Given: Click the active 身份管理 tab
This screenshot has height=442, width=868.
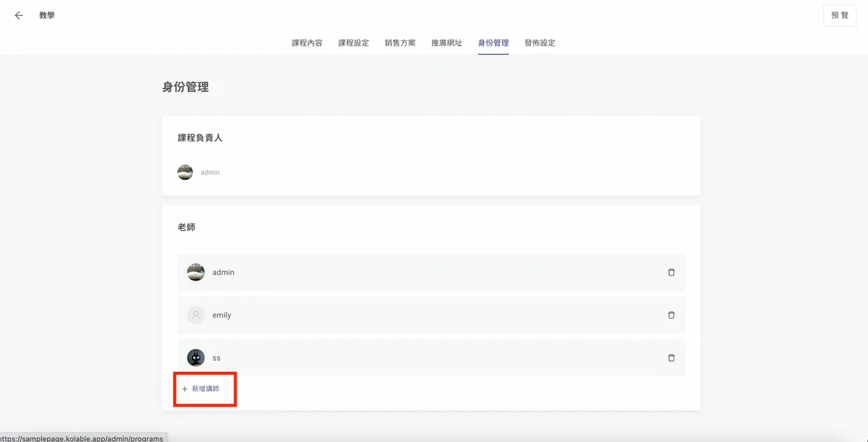Looking at the screenshot, I should (x=493, y=43).
